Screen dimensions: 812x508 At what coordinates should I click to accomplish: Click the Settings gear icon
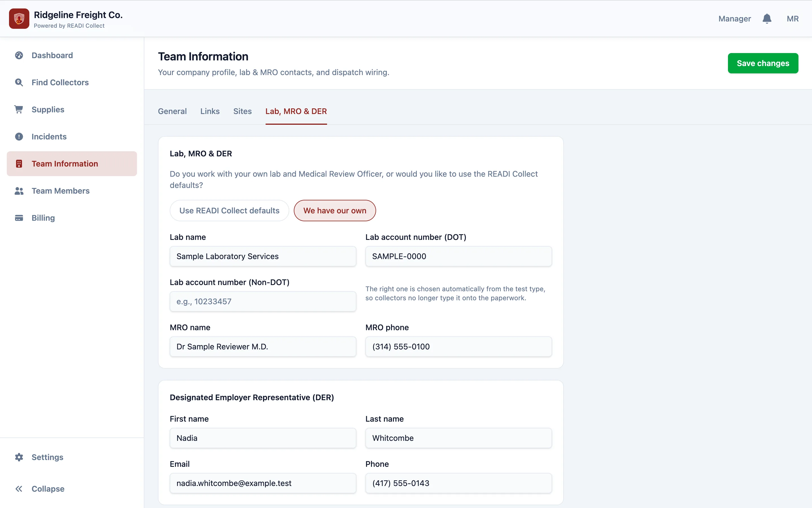click(x=19, y=457)
